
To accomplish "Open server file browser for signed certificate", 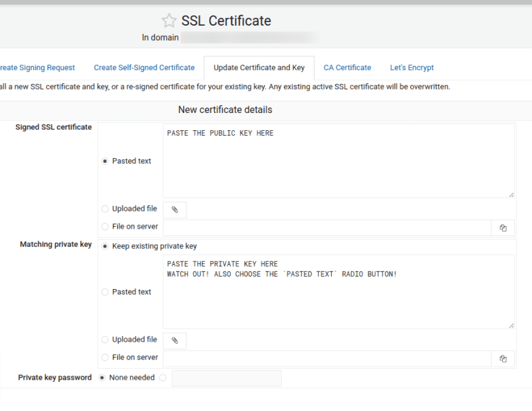I will click(x=503, y=227).
